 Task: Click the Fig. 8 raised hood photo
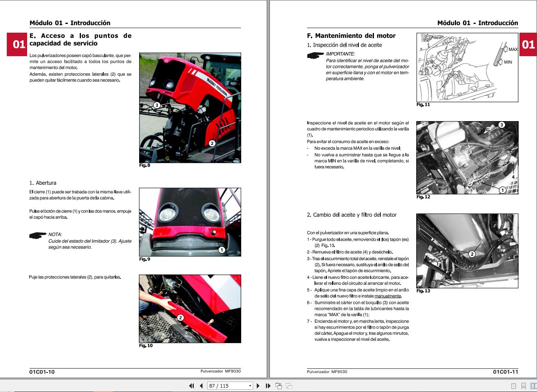[190, 108]
